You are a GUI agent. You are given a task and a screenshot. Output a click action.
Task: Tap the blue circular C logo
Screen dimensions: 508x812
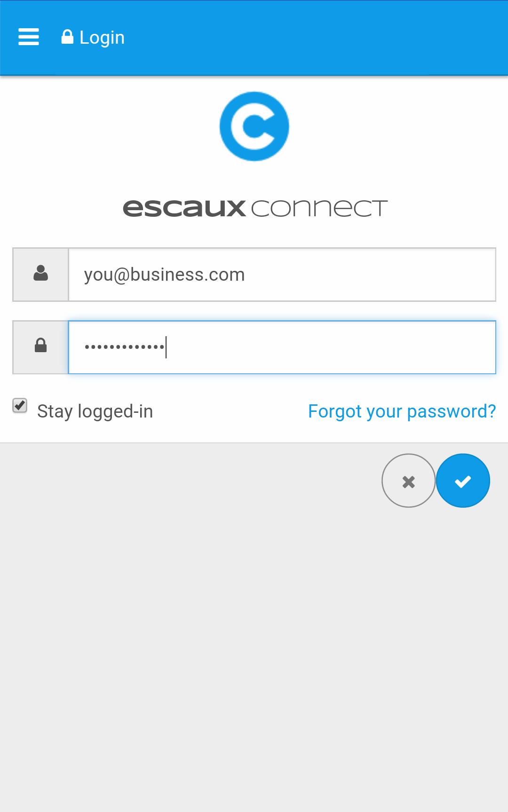(x=254, y=126)
